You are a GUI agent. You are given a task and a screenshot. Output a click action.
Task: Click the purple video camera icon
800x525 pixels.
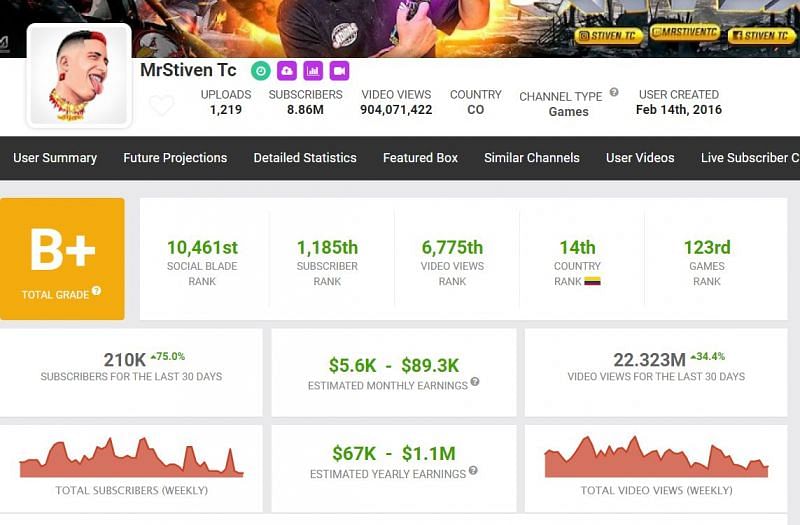click(339, 71)
